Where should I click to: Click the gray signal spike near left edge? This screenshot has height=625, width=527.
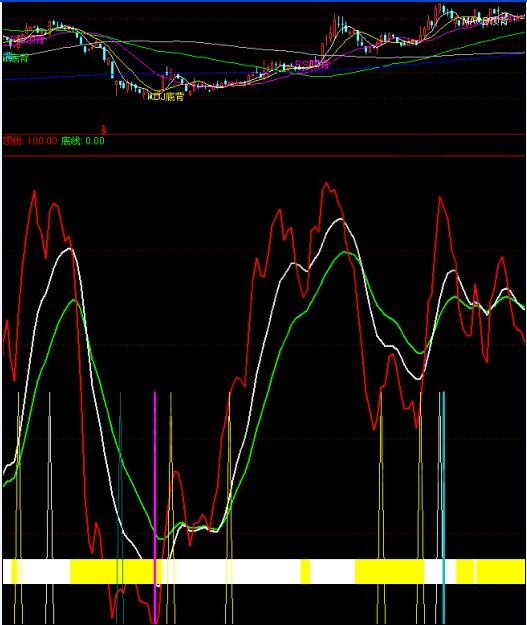[x=49, y=508]
